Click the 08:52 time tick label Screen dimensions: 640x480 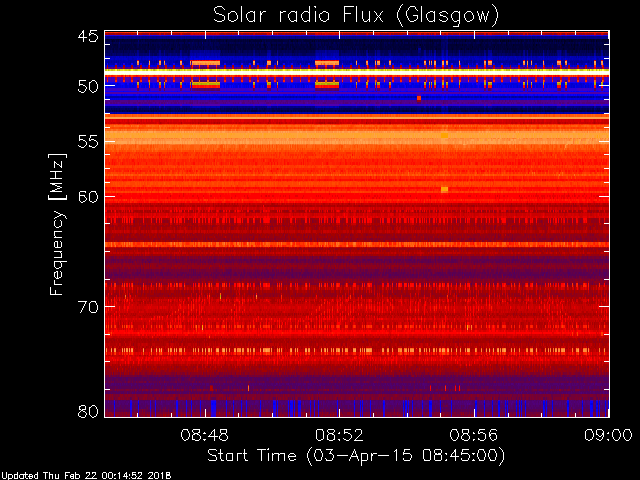(339, 435)
